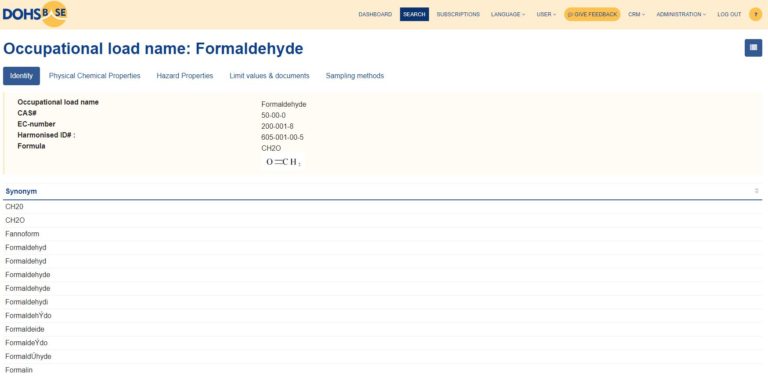
Task: Click Log Out link
Action: click(x=729, y=14)
